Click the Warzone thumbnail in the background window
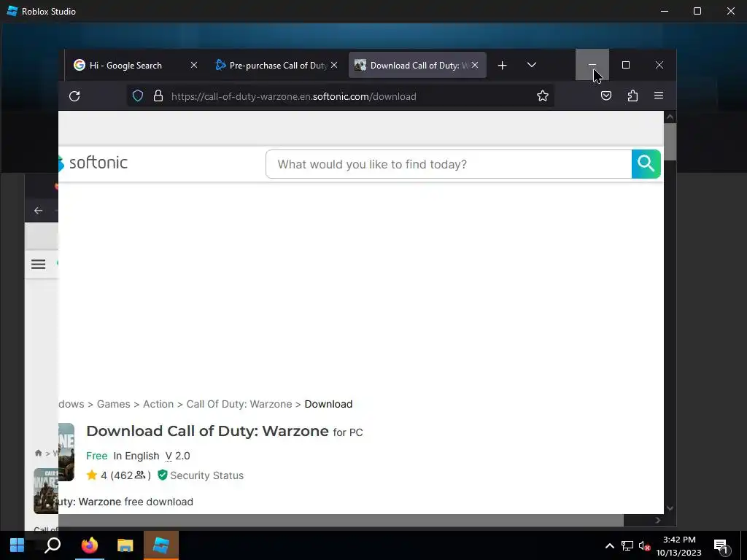747x560 pixels. tap(46, 491)
